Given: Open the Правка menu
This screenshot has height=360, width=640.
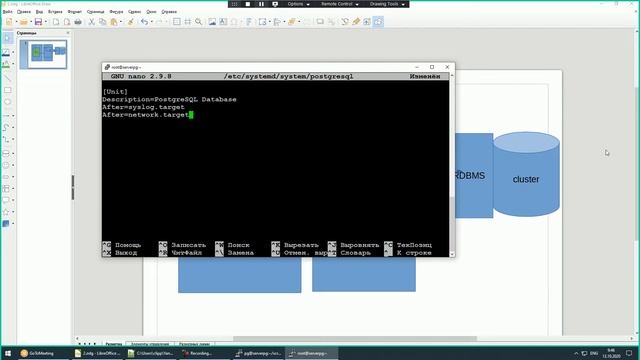Looking at the screenshot, I should 24,12.
